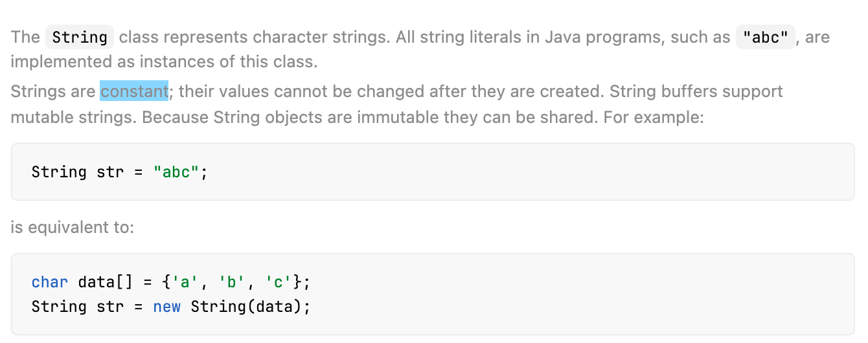Screen dimensions: 868x343
Task: Click the blue new keyword
Action: coord(167,306)
